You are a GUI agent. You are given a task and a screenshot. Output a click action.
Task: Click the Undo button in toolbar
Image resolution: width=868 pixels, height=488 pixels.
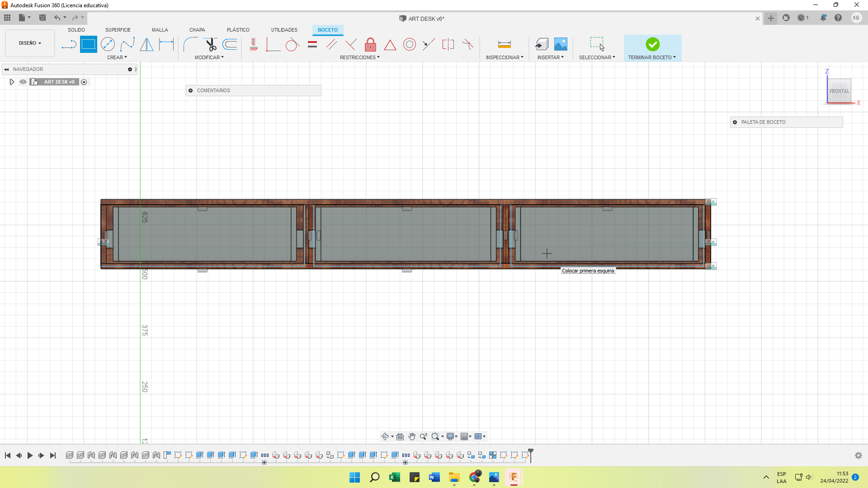coord(57,17)
